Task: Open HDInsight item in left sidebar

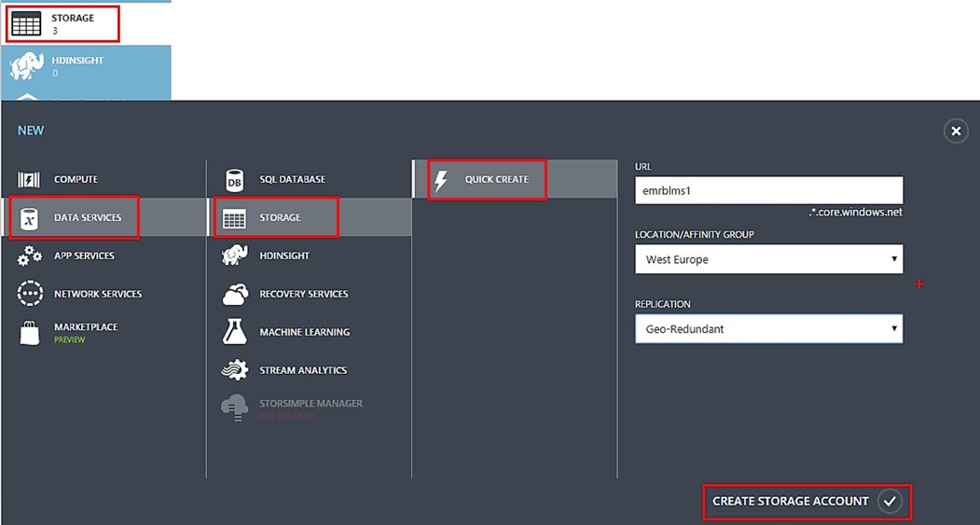Action: pyautogui.click(x=86, y=65)
